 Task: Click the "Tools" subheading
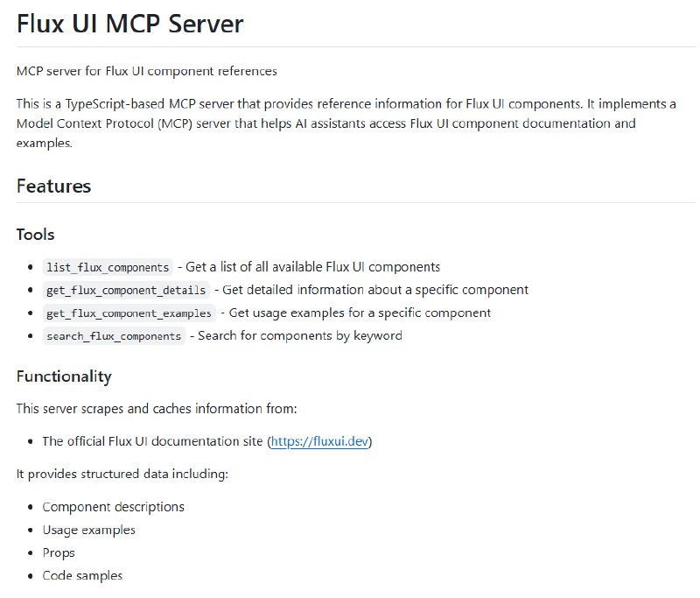[x=36, y=234]
